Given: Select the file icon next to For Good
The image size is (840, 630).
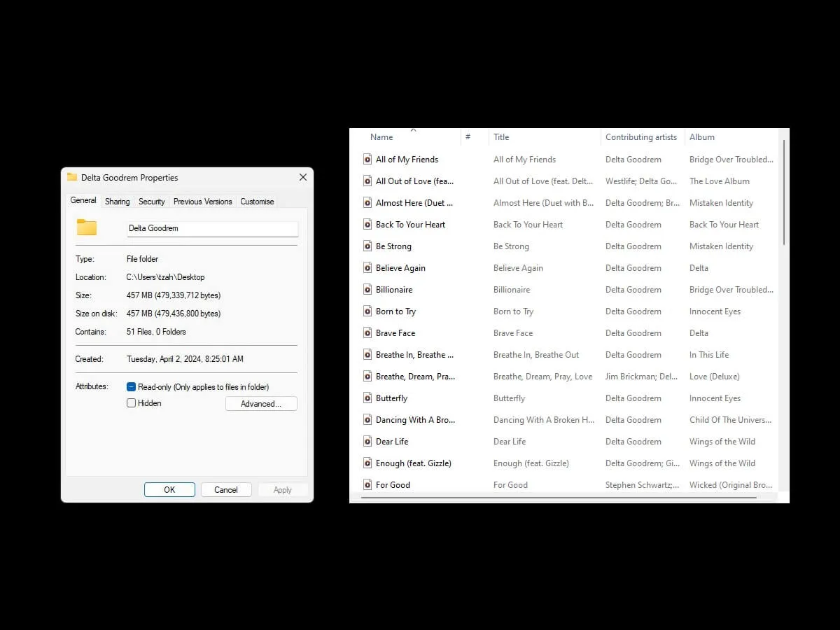Looking at the screenshot, I should 367,484.
